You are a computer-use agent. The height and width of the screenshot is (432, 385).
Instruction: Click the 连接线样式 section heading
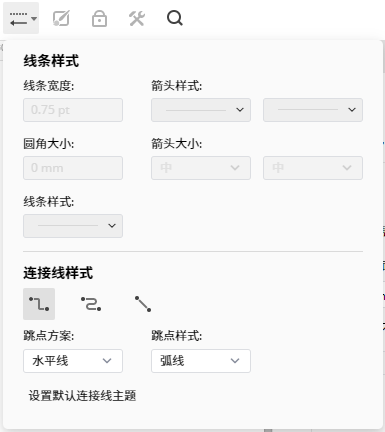pyautogui.click(x=58, y=273)
